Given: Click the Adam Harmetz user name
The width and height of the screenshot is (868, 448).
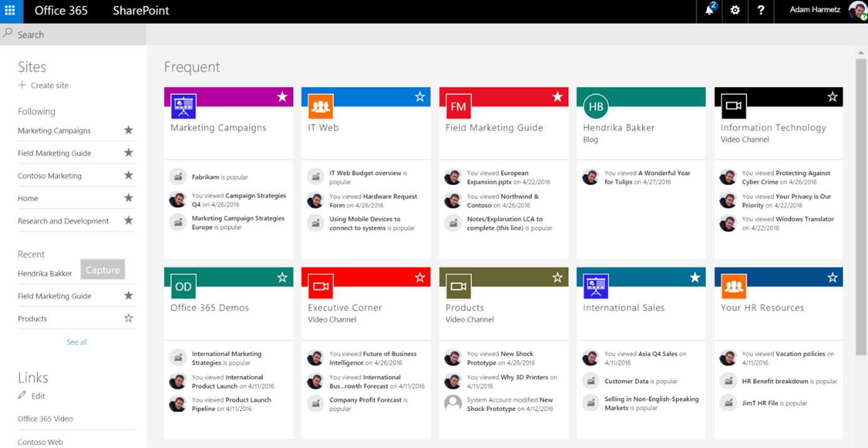Looking at the screenshot, I should click(x=815, y=10).
